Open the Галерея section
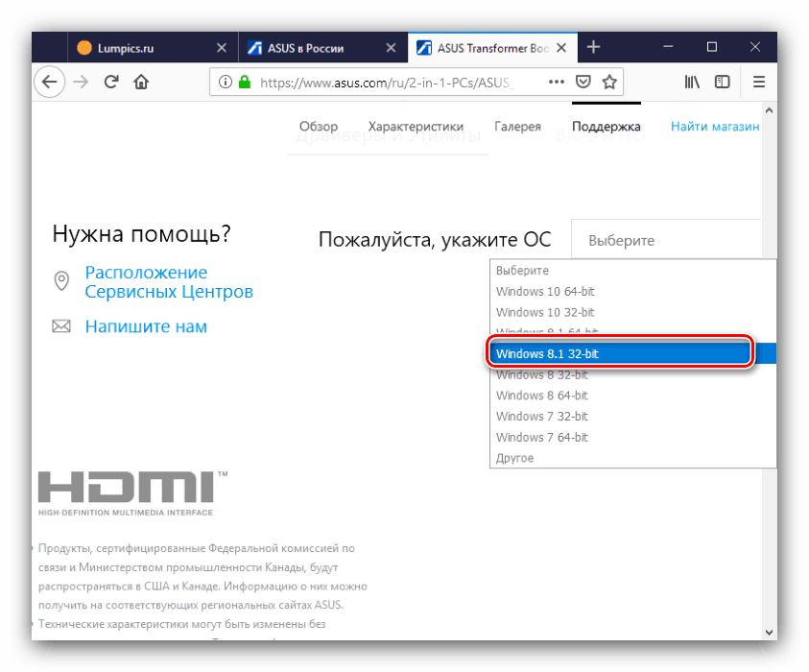Viewport: 809px width, 672px height. point(517,127)
